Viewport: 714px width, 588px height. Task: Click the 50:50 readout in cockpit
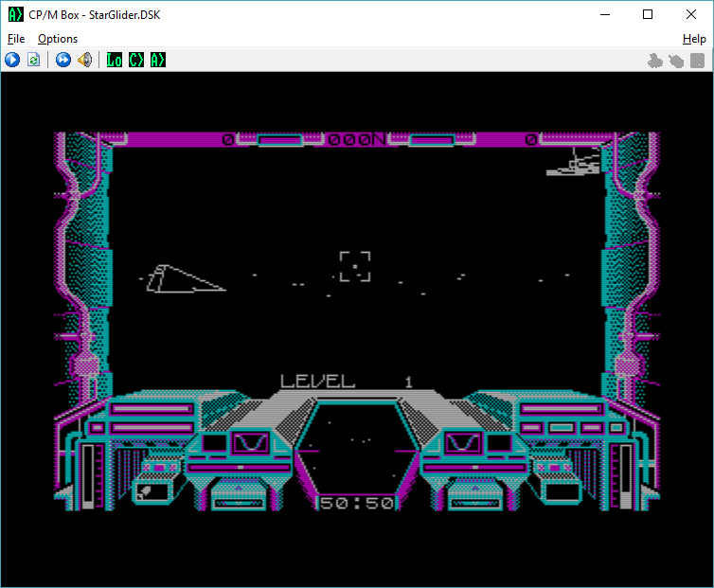357,503
